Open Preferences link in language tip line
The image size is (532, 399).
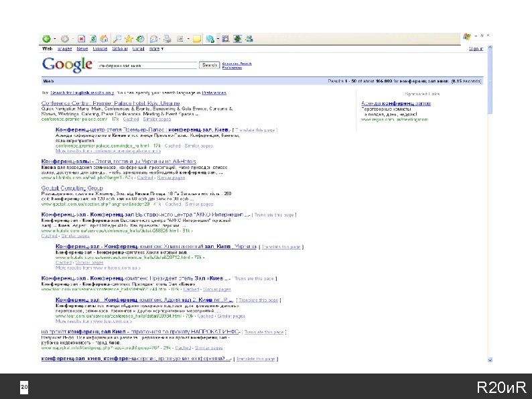point(214,93)
